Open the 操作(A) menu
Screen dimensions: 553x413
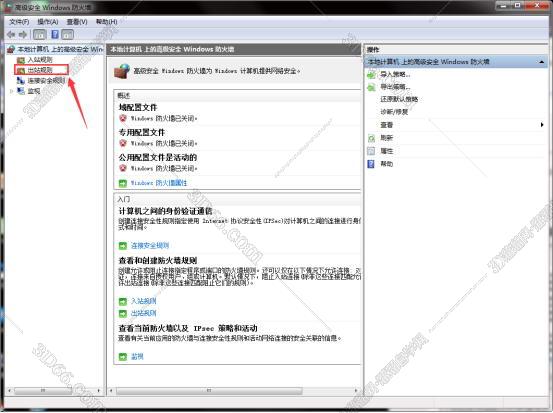point(48,22)
